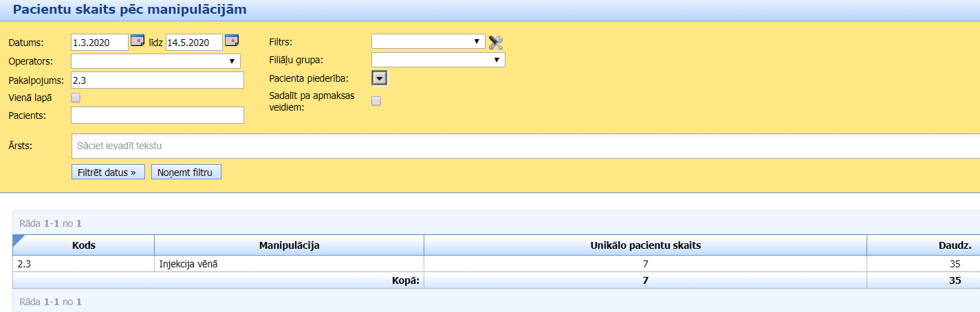
Task: Click the filter settings tools icon
Action: pos(496,43)
